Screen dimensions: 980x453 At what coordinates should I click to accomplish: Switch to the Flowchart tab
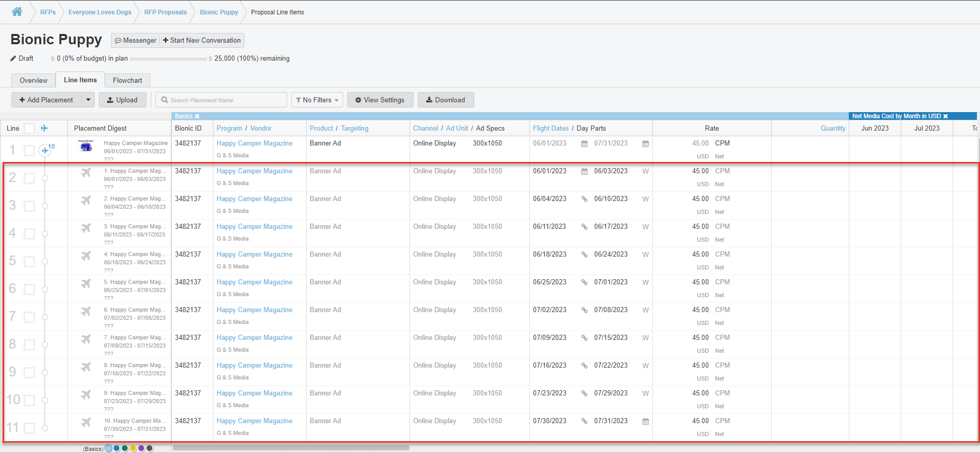[x=127, y=80]
